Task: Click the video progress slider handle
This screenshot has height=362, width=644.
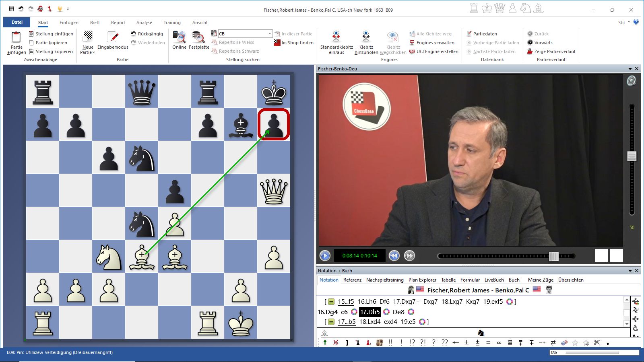Action: coord(554,256)
